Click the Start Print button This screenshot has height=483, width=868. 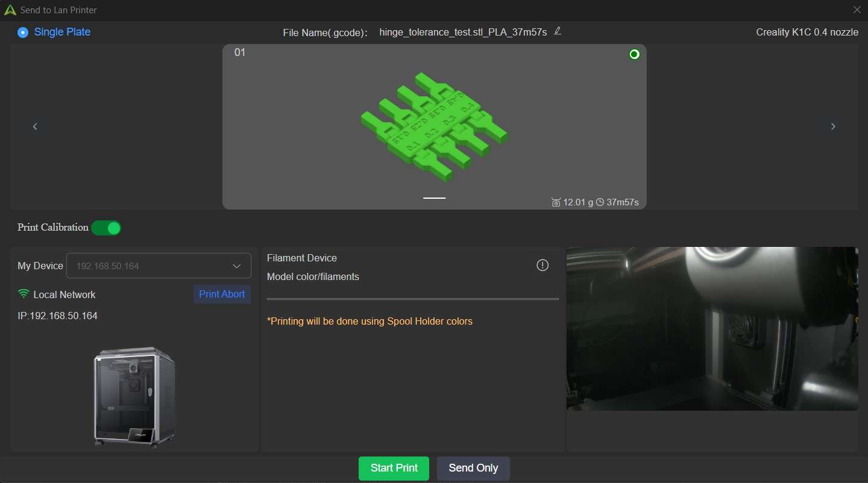[x=394, y=468]
